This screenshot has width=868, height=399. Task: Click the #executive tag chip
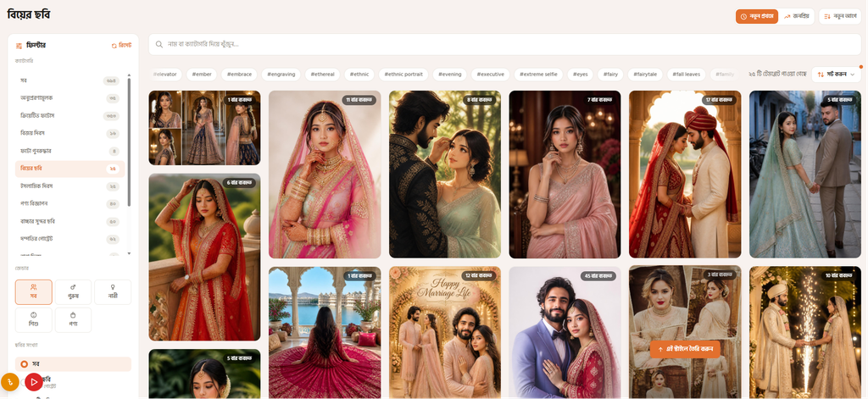point(491,75)
